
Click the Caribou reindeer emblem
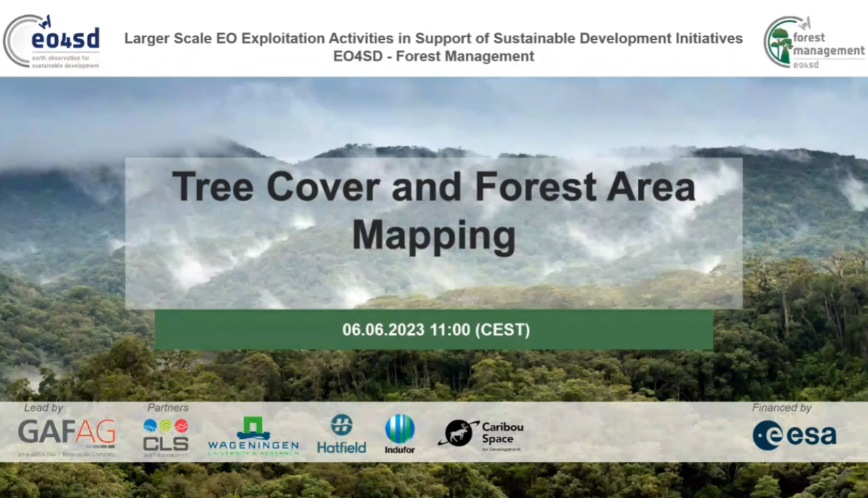point(458,434)
